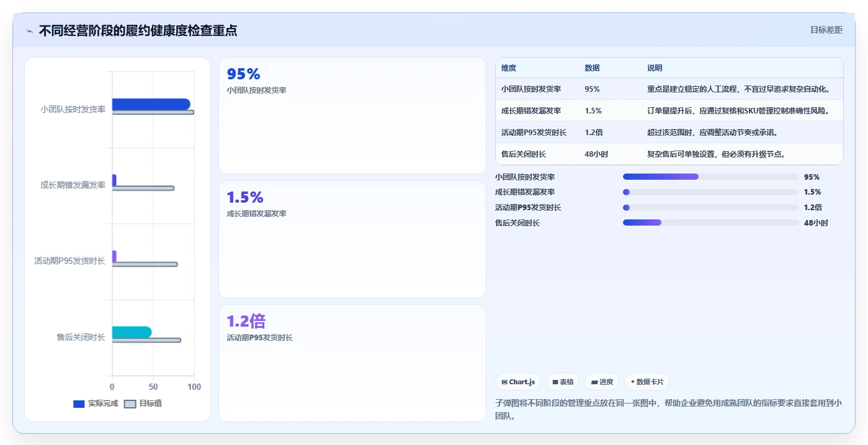Click the 小团队按时发货率 chart axis label
This screenshot has height=445, width=868.
73,109
